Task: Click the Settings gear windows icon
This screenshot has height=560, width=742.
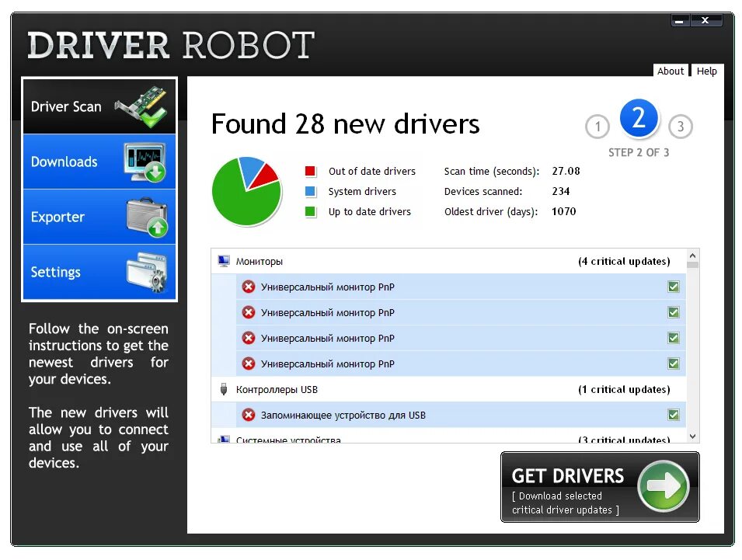Action: click(x=147, y=272)
